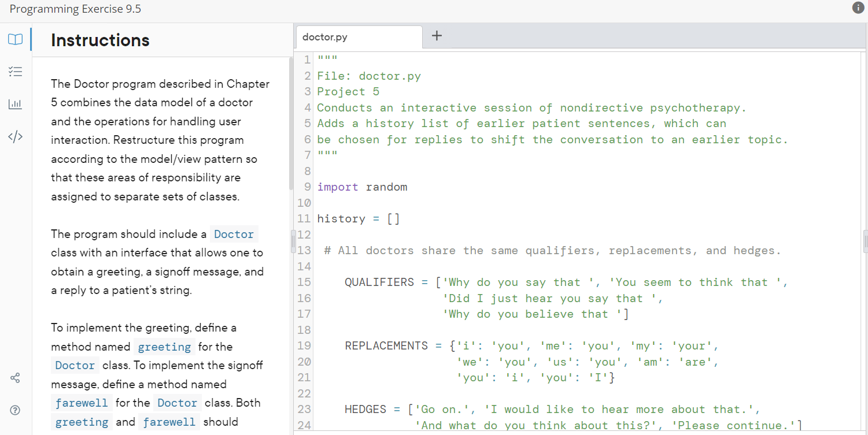Click the Instructions heading in the left panel
Screen dimensions: 868x435
click(x=99, y=40)
